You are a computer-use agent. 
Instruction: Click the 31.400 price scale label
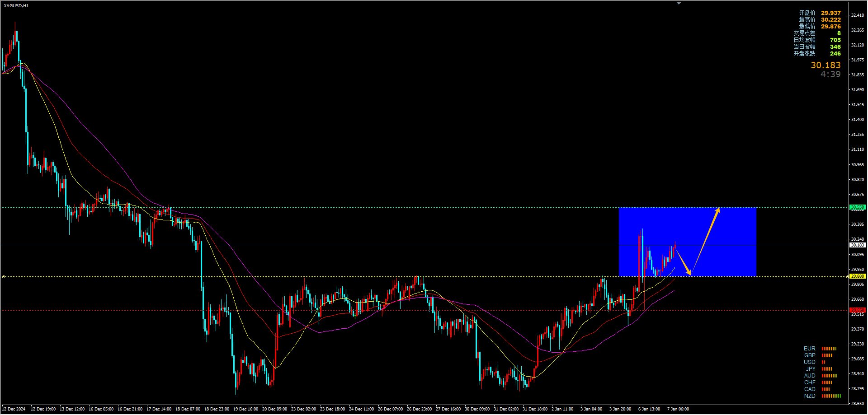coord(857,120)
